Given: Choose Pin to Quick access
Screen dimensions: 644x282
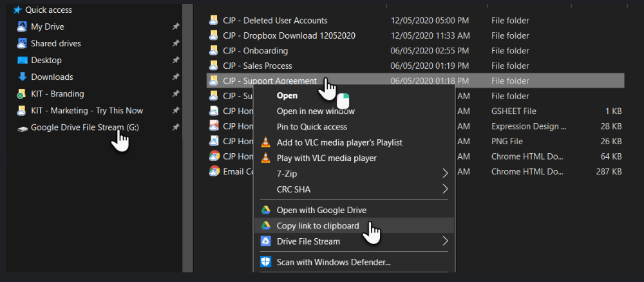Looking at the screenshot, I should pos(312,127).
